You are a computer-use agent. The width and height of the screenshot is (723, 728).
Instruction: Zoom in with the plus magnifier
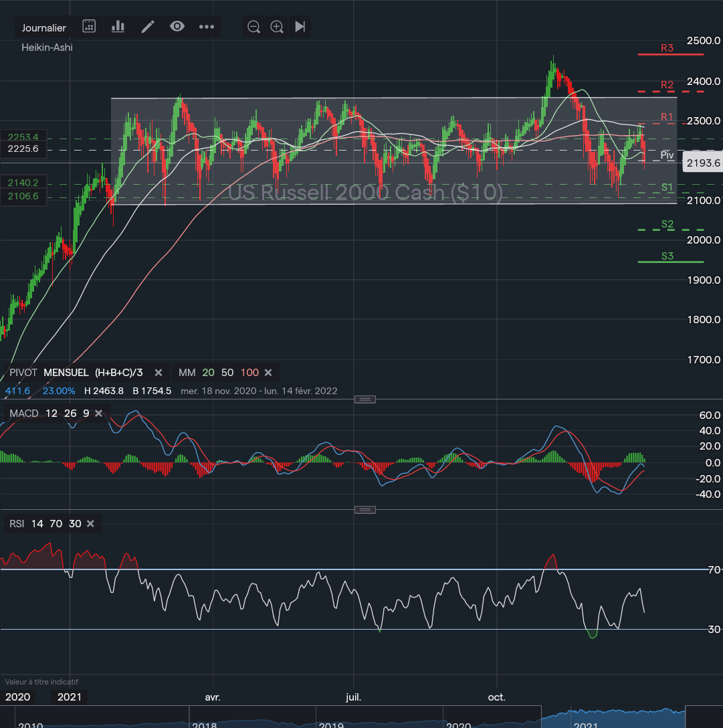(277, 27)
